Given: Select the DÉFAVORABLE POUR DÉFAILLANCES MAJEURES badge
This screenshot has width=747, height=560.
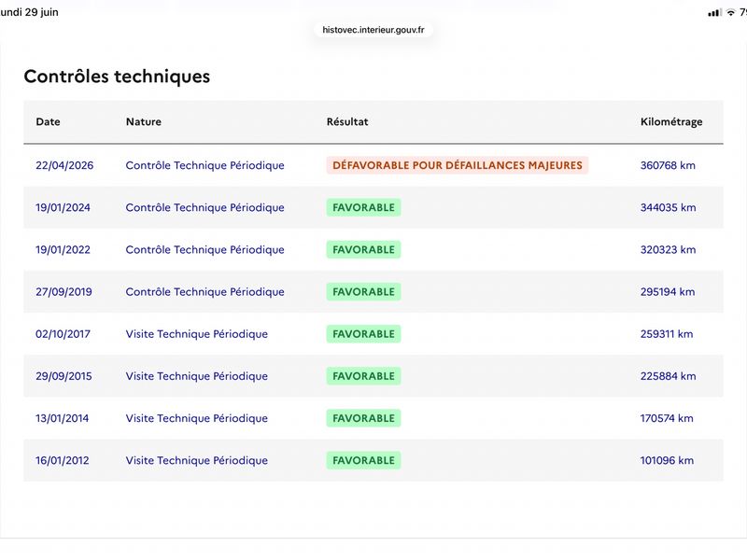Looking at the screenshot, I should (x=458, y=165).
